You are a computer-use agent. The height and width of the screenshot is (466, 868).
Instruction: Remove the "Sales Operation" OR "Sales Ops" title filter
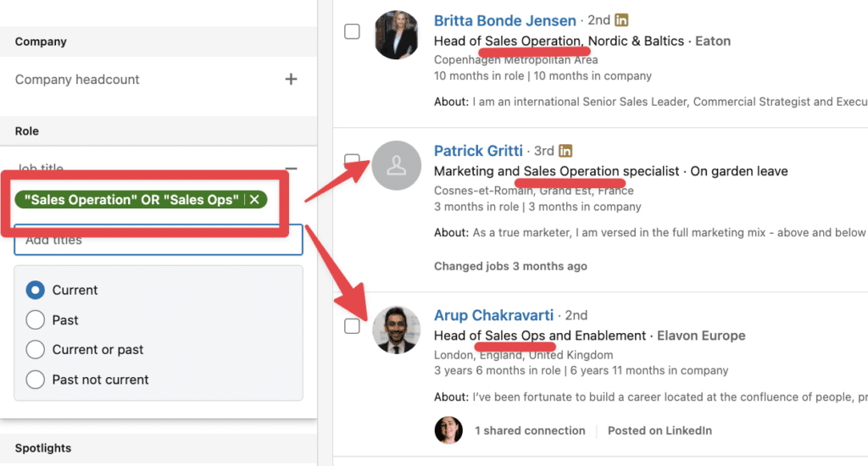(x=254, y=200)
